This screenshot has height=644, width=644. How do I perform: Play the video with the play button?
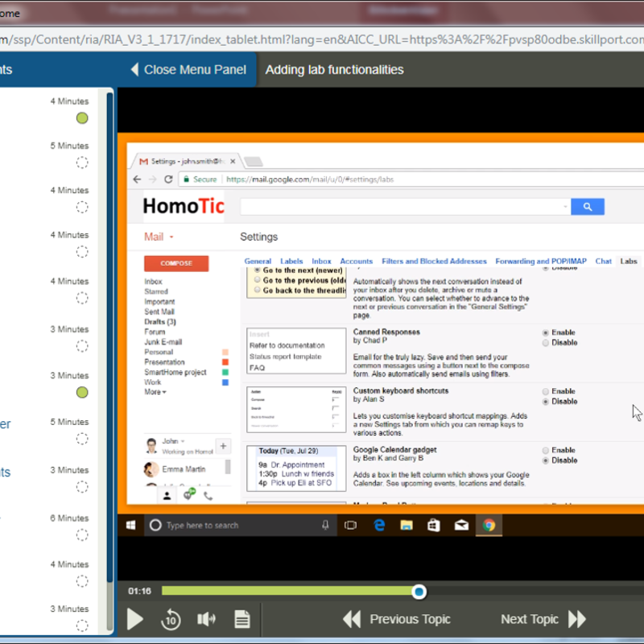pos(134,619)
